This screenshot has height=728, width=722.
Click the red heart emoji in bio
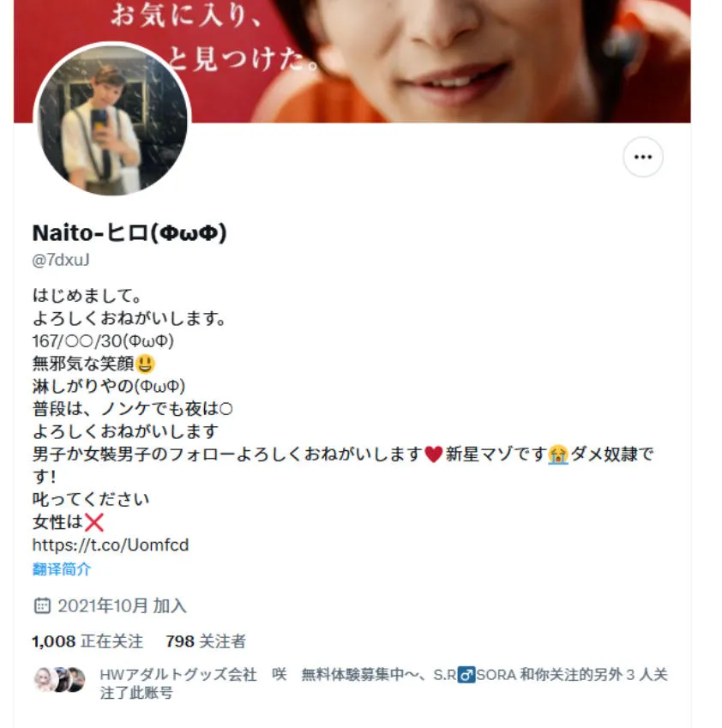(x=433, y=454)
